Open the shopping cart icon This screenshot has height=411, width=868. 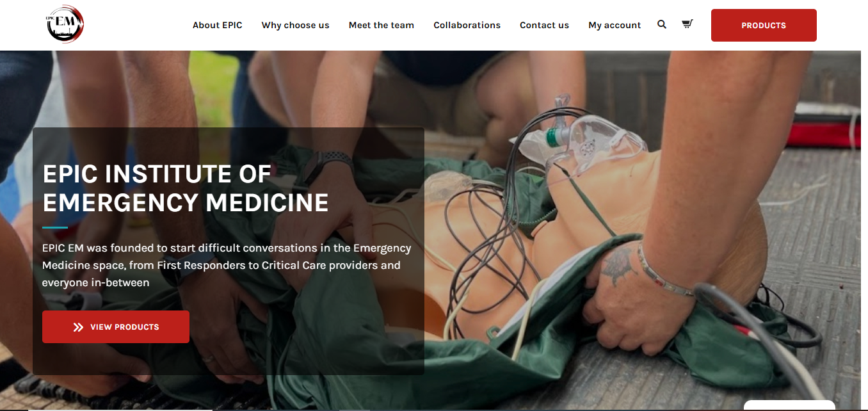[687, 24]
